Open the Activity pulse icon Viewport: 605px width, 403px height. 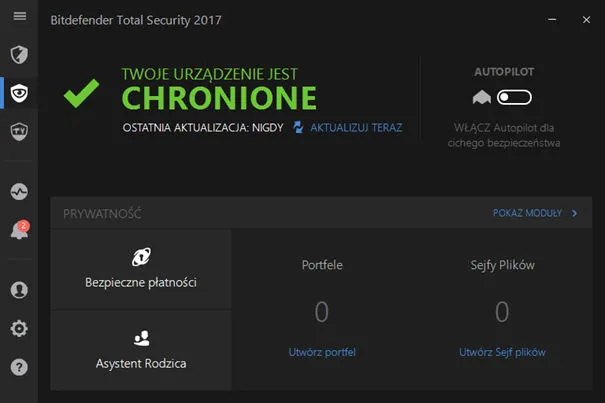pyautogui.click(x=19, y=191)
